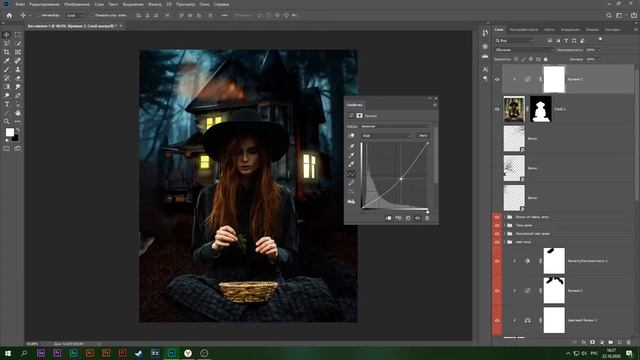Screen dimensions: 640x360
Task: Switch to the Контуры panel tab
Action: [612, 29]
